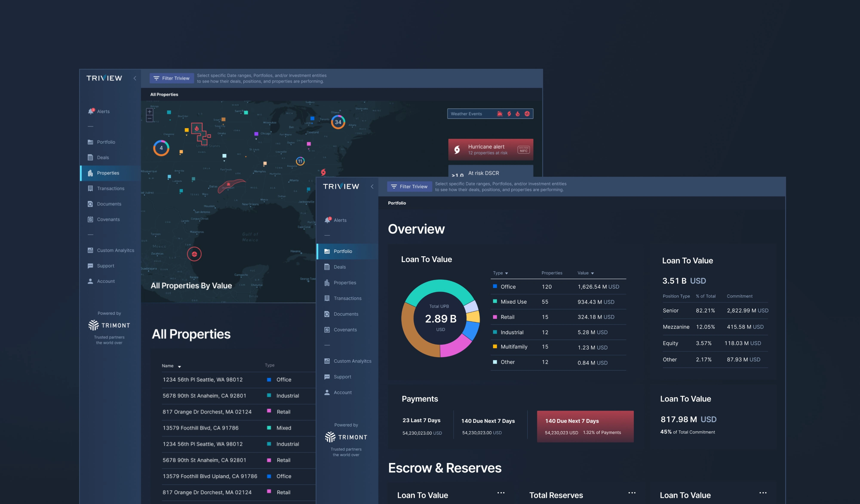The height and width of the screenshot is (504, 860).
Task: Open Covenants in the front window sidebar
Action: [345, 330]
